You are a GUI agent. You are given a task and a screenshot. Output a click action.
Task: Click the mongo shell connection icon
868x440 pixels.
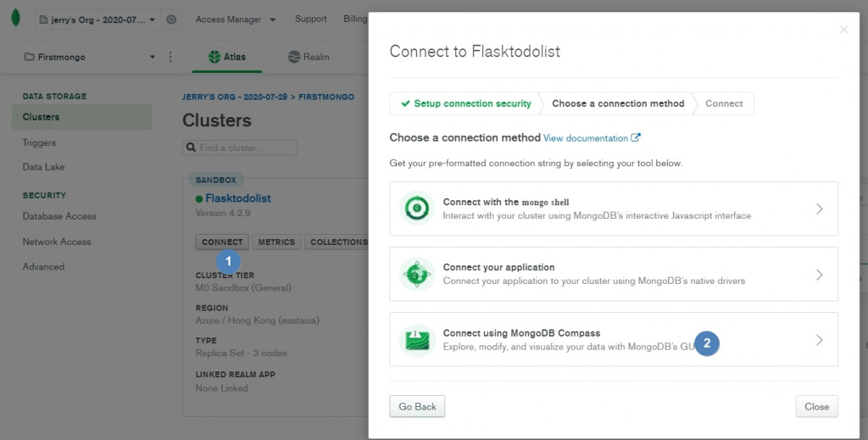pyautogui.click(x=416, y=209)
